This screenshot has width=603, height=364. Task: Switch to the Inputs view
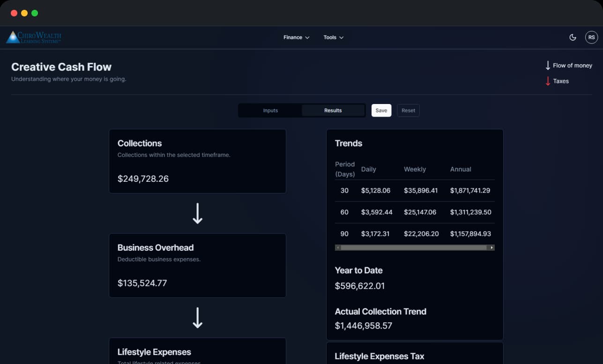[270, 110]
